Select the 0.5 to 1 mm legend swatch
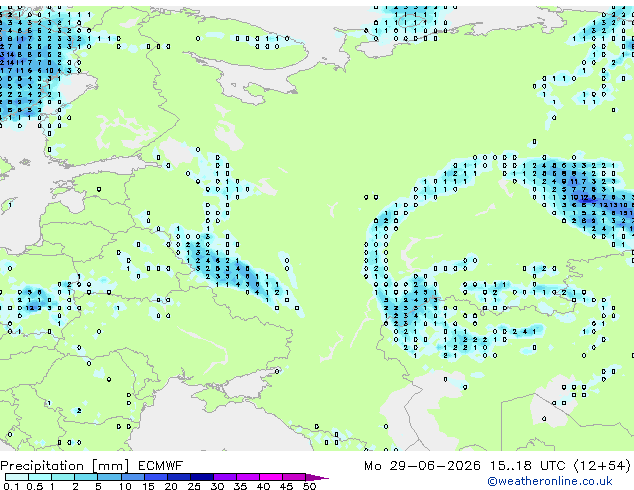This screenshot has width=634, height=490. (40, 477)
